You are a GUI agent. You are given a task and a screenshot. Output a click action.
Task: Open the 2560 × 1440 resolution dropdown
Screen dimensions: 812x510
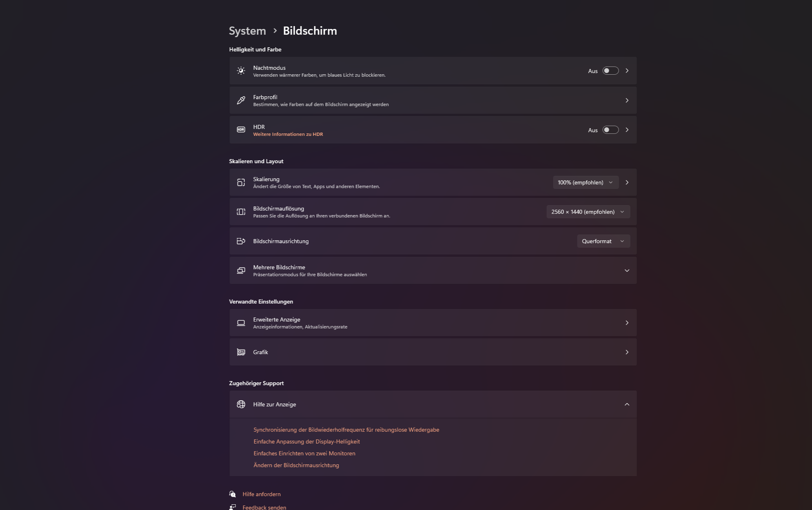pos(588,212)
